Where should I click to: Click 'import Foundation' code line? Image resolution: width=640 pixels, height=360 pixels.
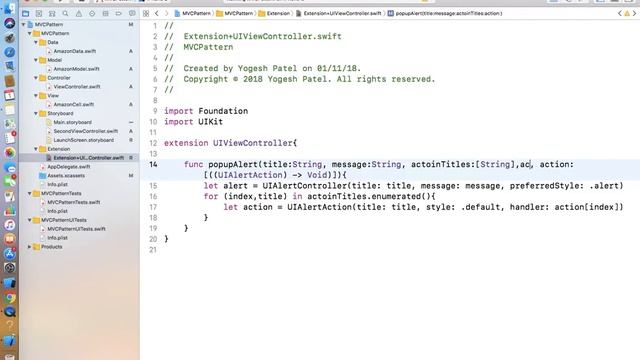point(206,111)
